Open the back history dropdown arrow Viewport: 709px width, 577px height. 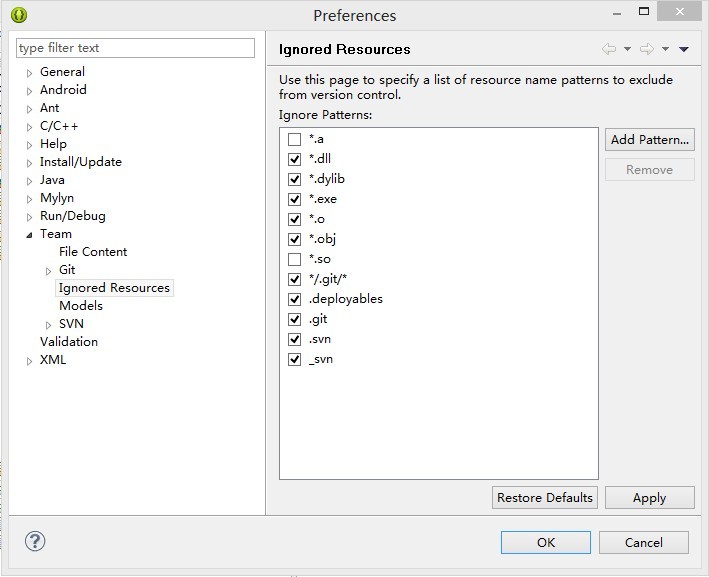coord(628,49)
